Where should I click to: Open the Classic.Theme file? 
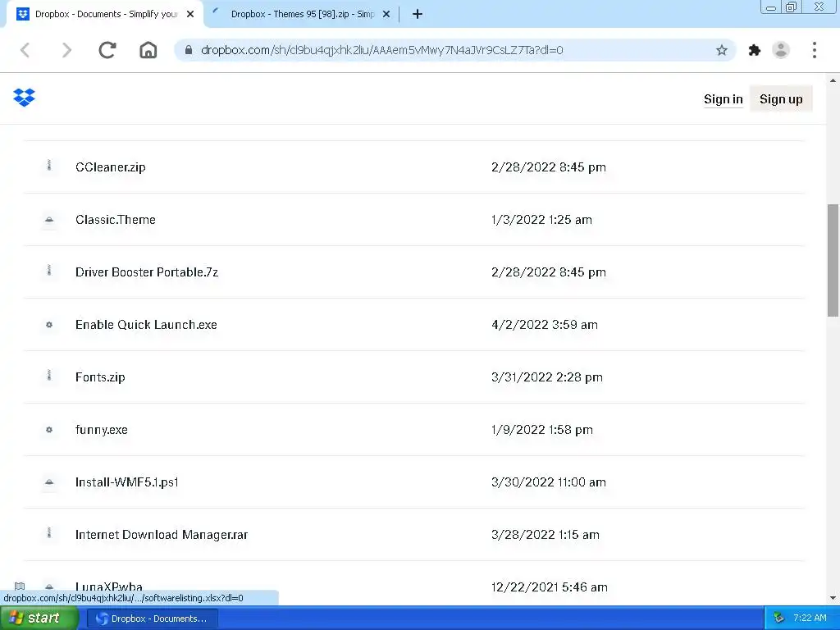click(x=116, y=220)
